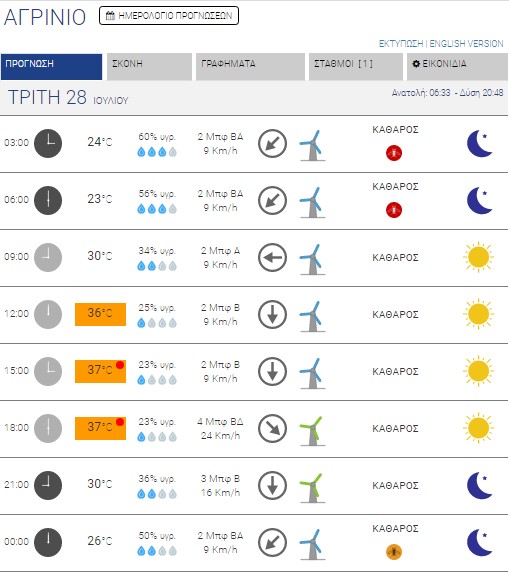This screenshot has height=572, width=509.
Task: Open the ΕΙΚΟΝΙΔΙΑ gear settings tab
Action: 457,67
